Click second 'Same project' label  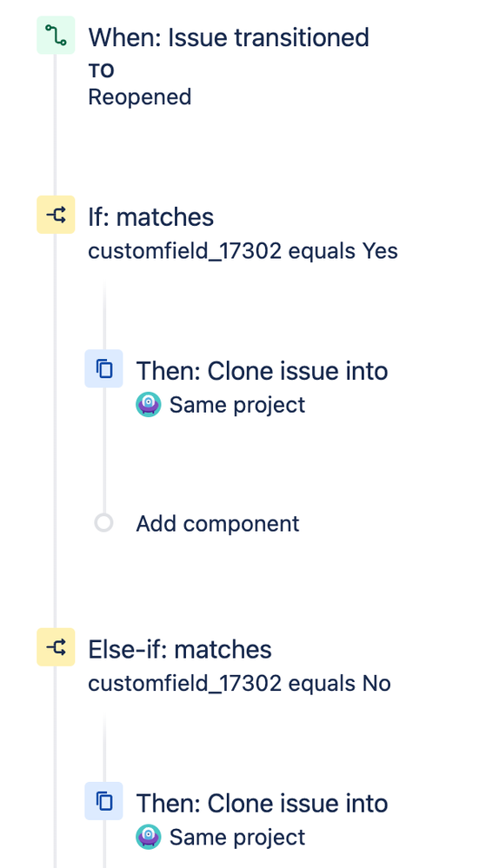point(237,838)
